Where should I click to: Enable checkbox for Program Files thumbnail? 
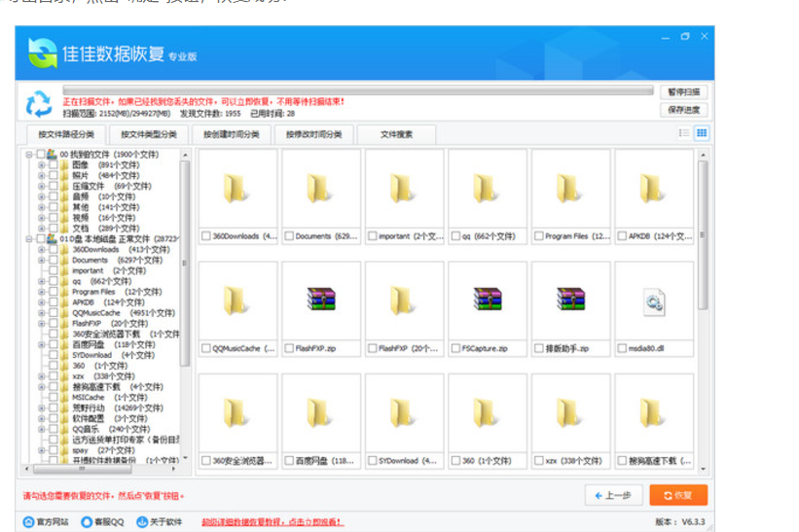click(539, 235)
